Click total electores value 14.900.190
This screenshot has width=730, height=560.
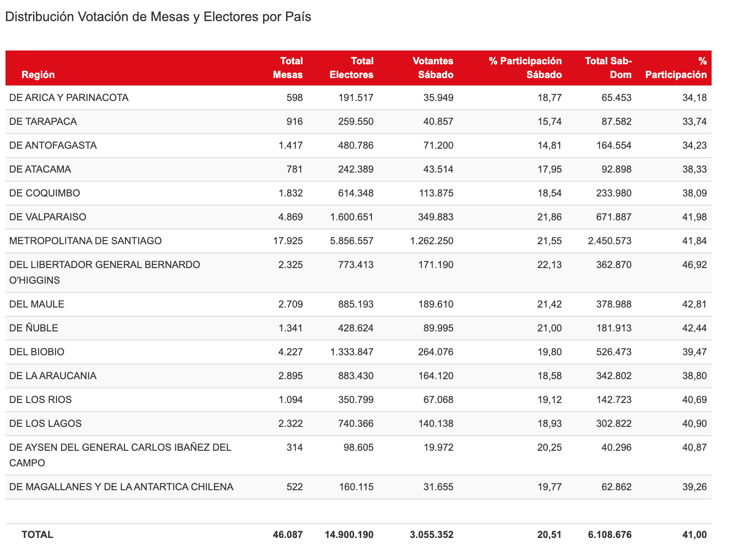(x=349, y=535)
